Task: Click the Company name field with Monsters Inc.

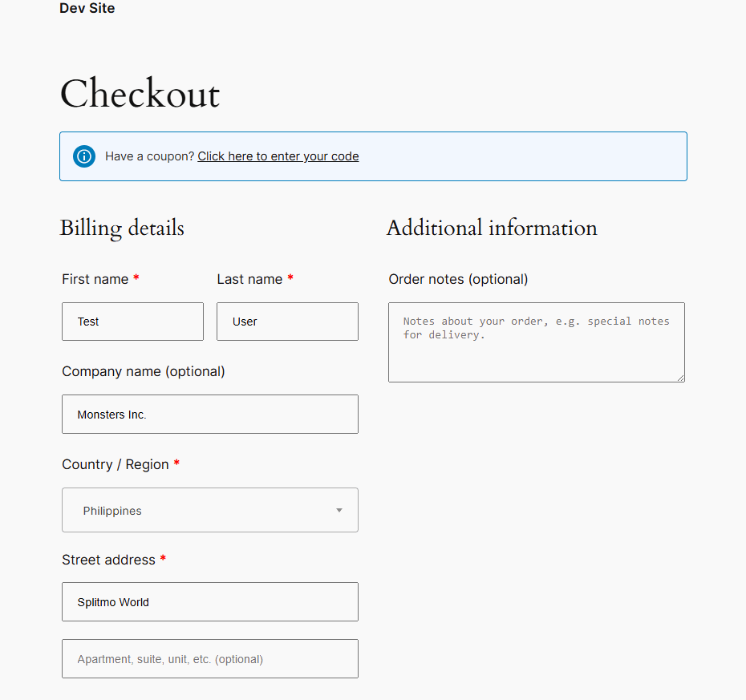Action: tap(209, 414)
